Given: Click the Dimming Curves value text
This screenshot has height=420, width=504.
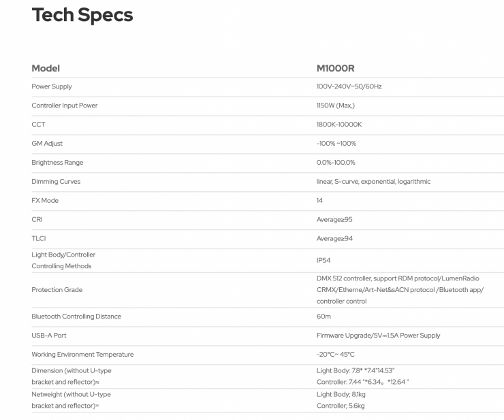Looking at the screenshot, I should tap(368, 181).
